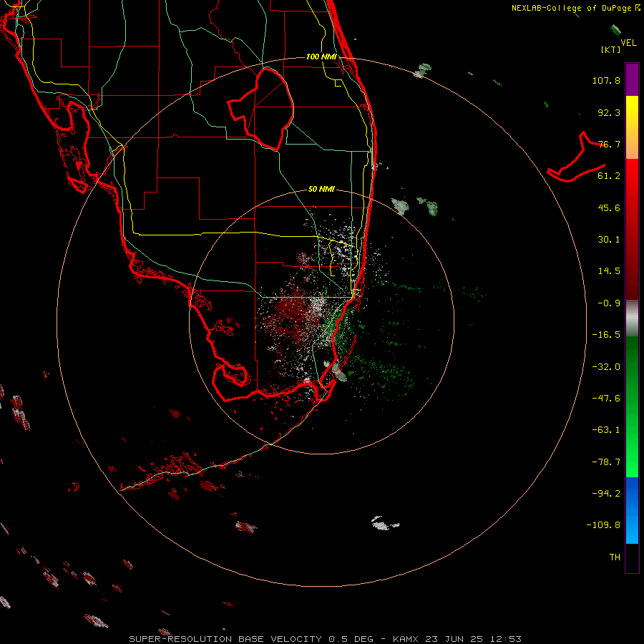Select the bright green segment near -78.7
This screenshot has width=644, height=644.
632,462
